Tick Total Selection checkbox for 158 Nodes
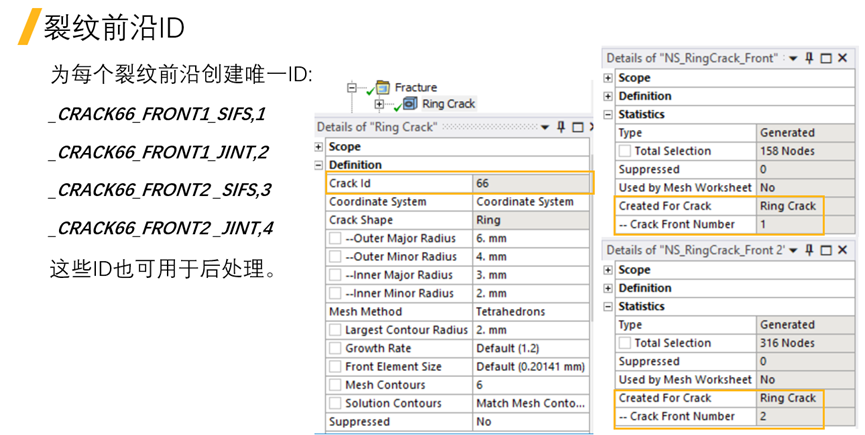Image resolution: width=865 pixels, height=435 pixels. [624, 151]
